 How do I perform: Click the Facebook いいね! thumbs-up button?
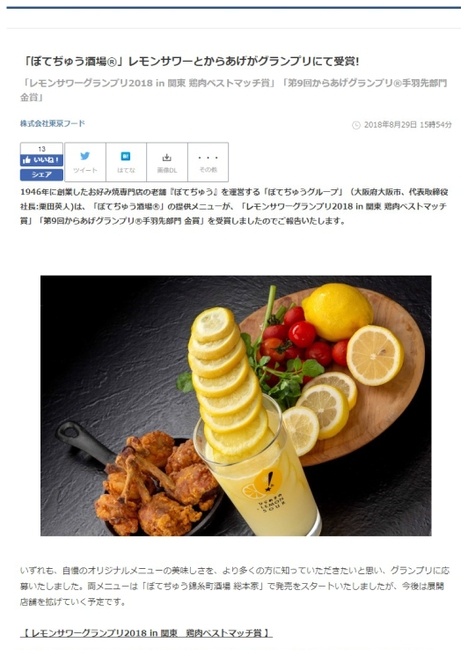pyautogui.click(x=41, y=160)
